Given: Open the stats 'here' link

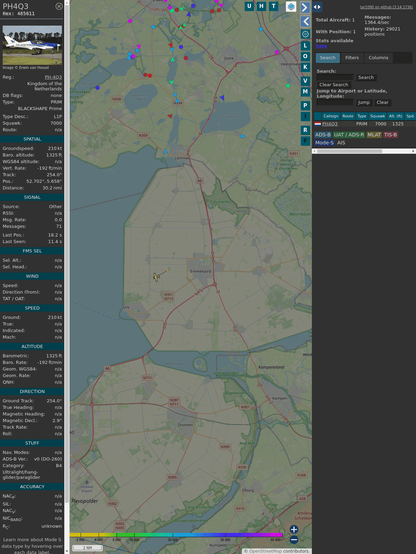Looking at the screenshot, I should pyautogui.click(x=321, y=46).
